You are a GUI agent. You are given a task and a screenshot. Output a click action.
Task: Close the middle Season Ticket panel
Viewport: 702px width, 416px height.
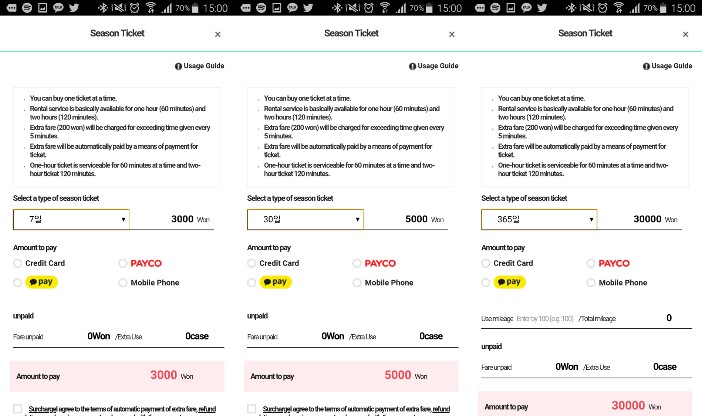pyautogui.click(x=452, y=34)
